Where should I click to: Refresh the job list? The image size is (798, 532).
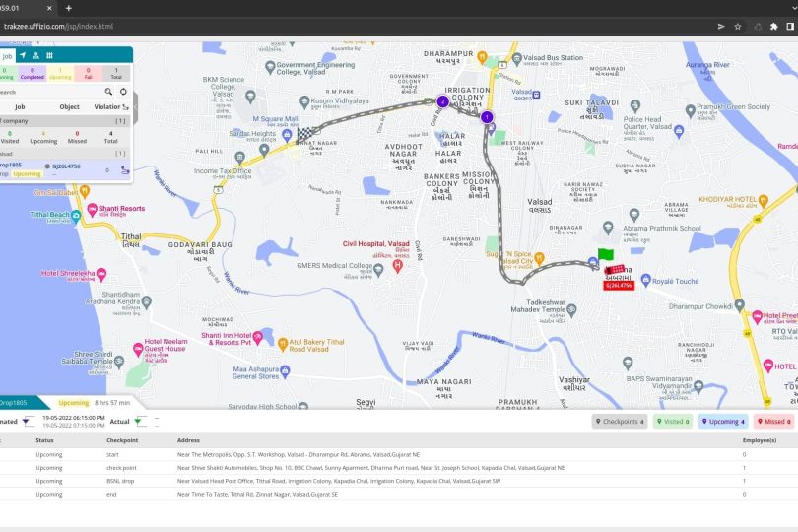(x=123, y=92)
